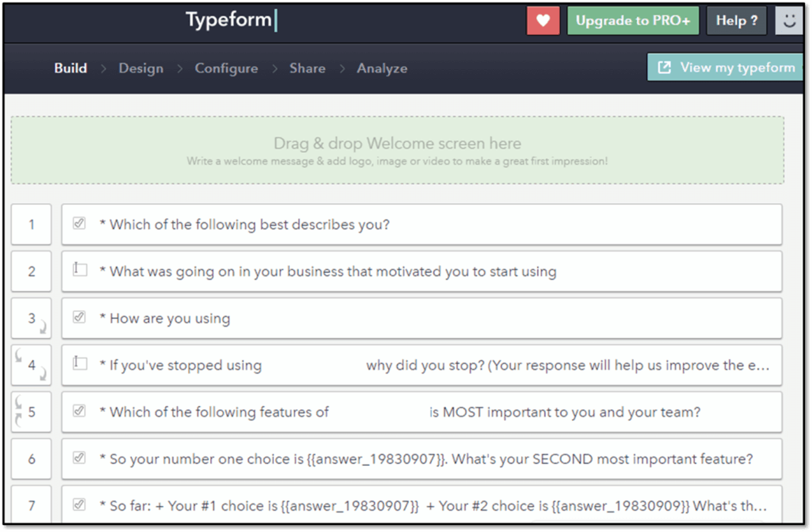Click the text field icon on question 2
The image size is (812, 532).
tap(80, 269)
